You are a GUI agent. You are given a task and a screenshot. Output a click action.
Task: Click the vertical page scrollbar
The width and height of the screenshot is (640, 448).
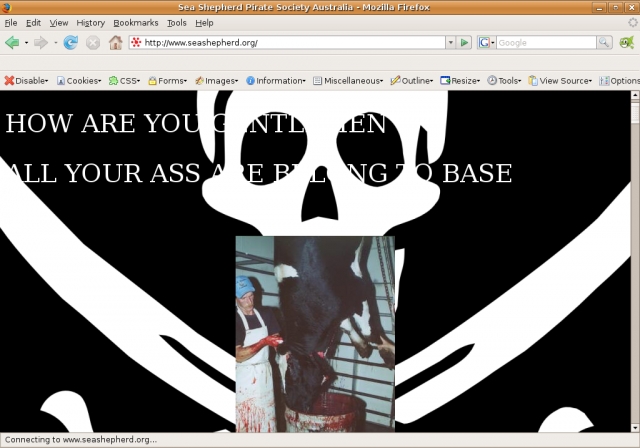point(634,260)
